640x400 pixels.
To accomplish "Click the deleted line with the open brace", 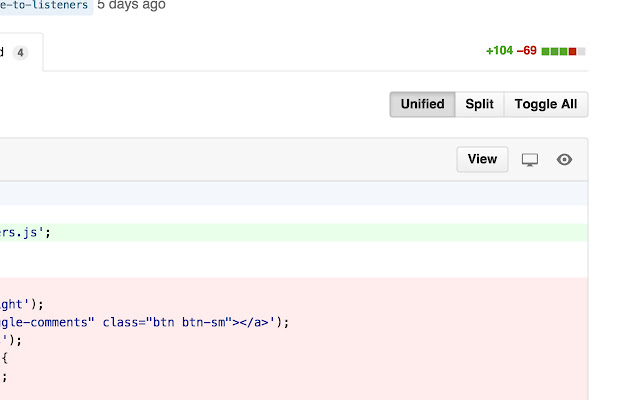I will click(294, 358).
